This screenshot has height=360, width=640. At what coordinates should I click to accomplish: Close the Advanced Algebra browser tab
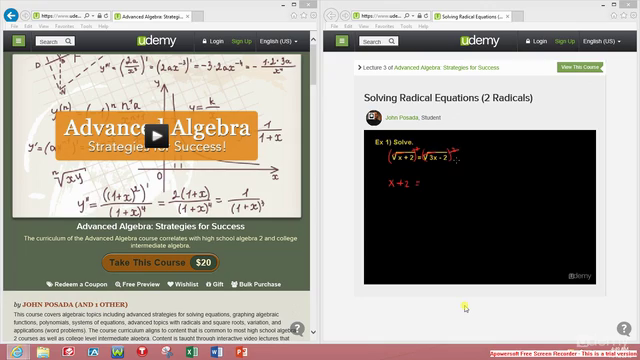point(187,16)
